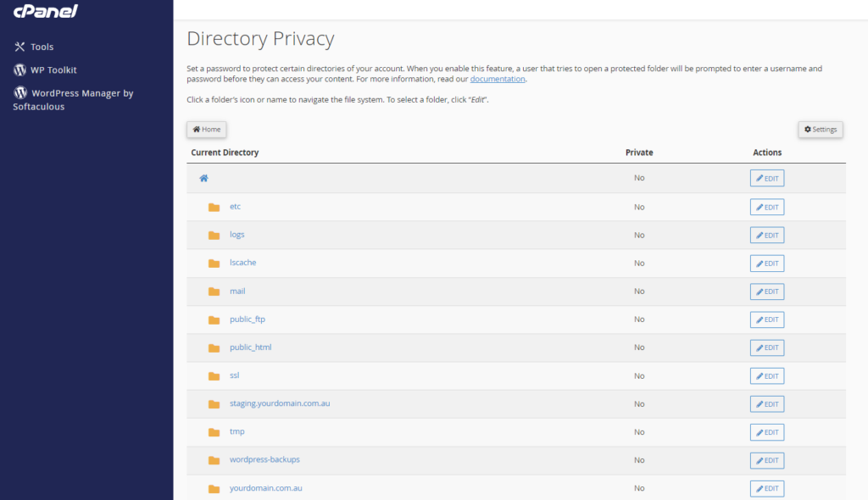
Task: Edit privacy for the logs folder
Action: [x=766, y=235]
